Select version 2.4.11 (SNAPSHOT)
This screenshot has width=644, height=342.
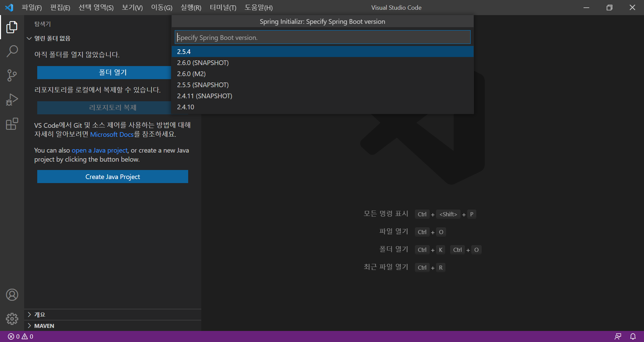[323, 96]
